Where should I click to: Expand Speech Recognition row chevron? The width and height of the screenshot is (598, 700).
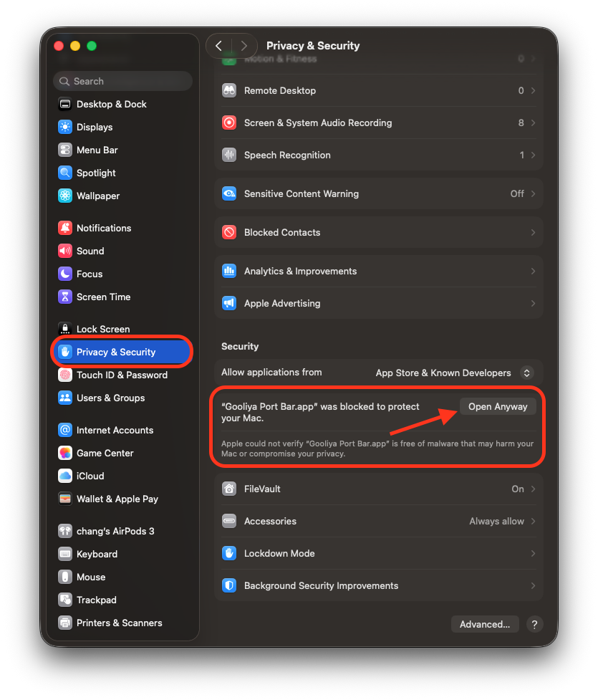[533, 155]
